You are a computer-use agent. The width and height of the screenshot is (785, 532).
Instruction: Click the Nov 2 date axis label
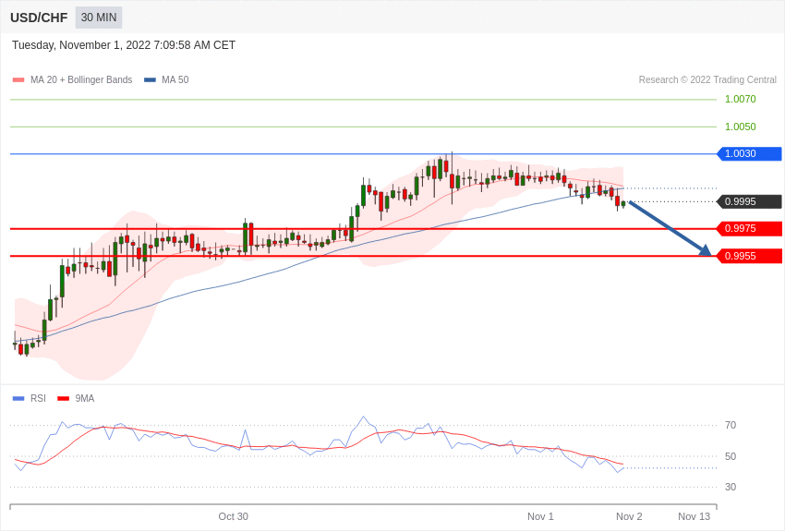[629, 516]
